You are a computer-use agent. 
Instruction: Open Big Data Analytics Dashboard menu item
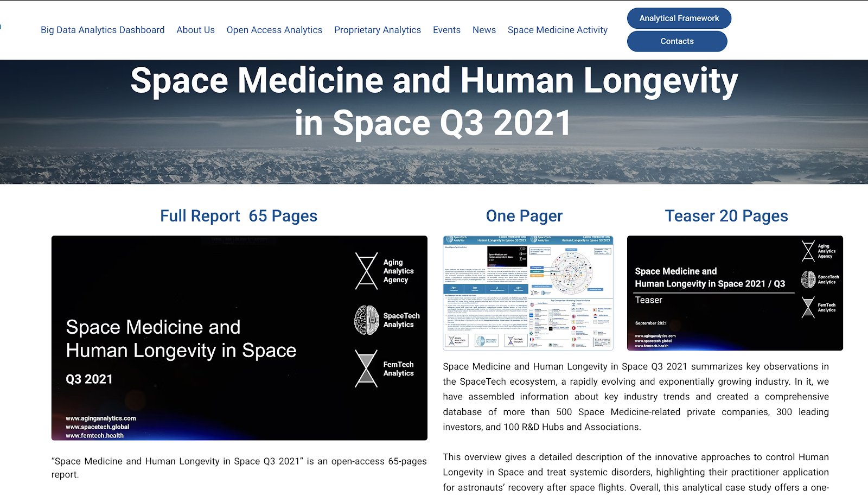tap(103, 30)
